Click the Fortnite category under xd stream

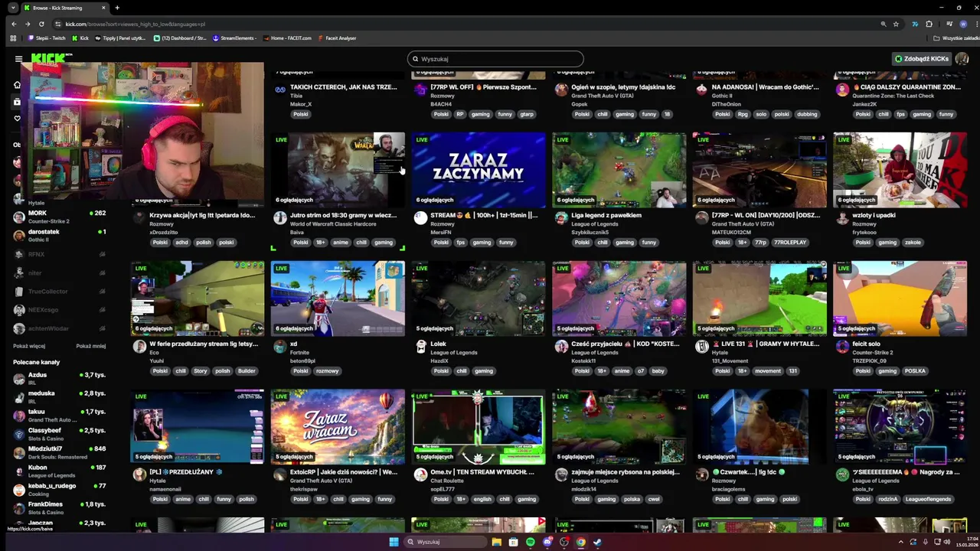pos(301,353)
